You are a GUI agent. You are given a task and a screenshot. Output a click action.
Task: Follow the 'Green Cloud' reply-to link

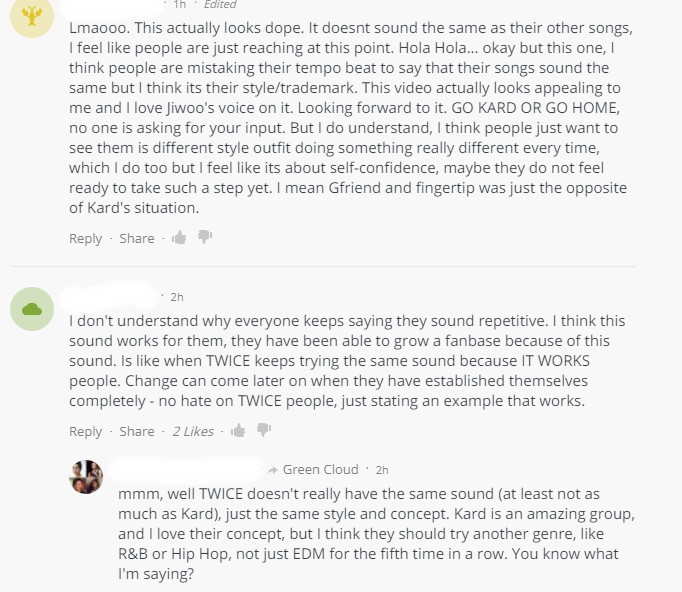point(320,470)
